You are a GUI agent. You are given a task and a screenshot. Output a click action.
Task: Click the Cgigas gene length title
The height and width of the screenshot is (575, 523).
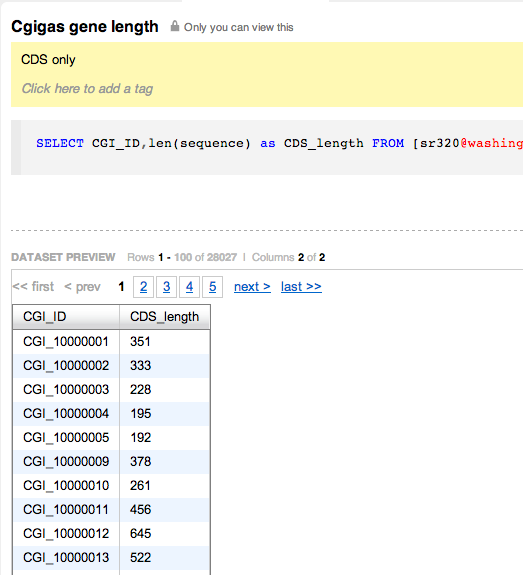[85, 27]
